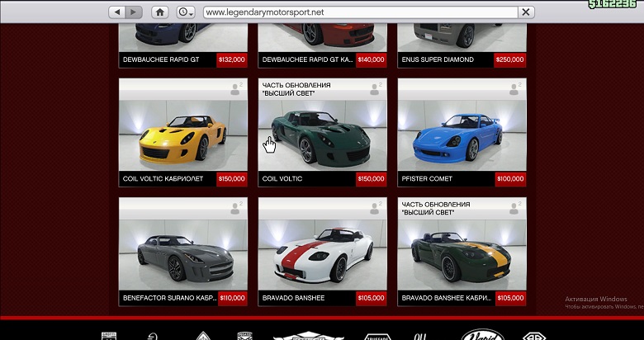Click the seat-count icon on Bravado Banshee card
Image resolution: width=644 pixels, height=340 pixels.
(376, 205)
